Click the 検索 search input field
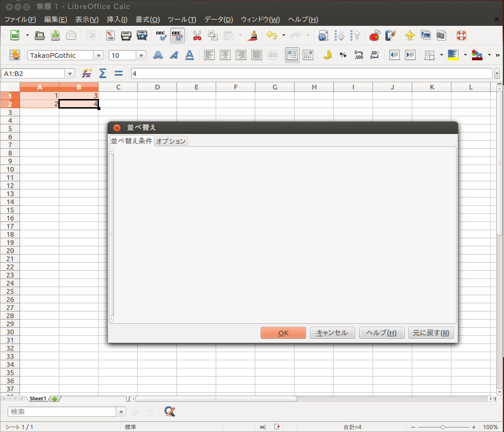 click(62, 411)
